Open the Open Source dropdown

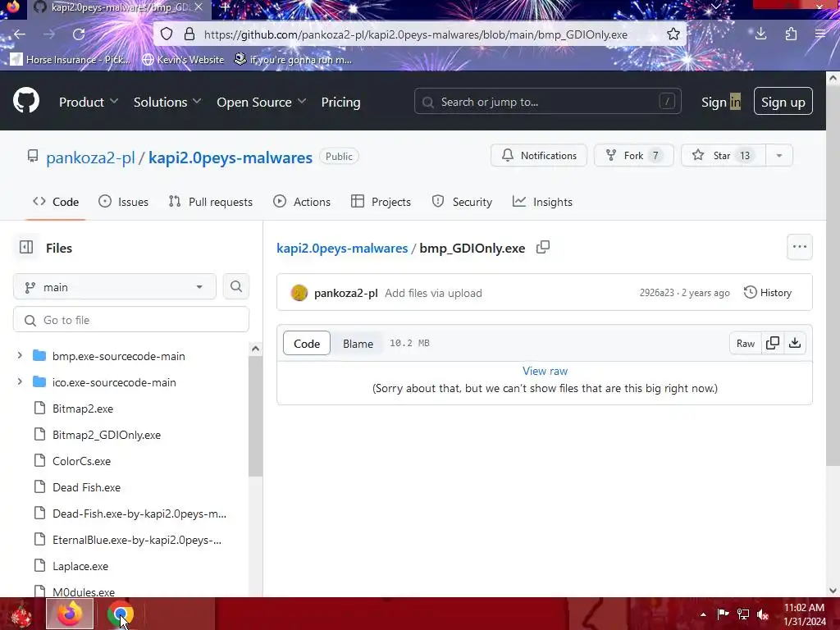[x=262, y=102]
